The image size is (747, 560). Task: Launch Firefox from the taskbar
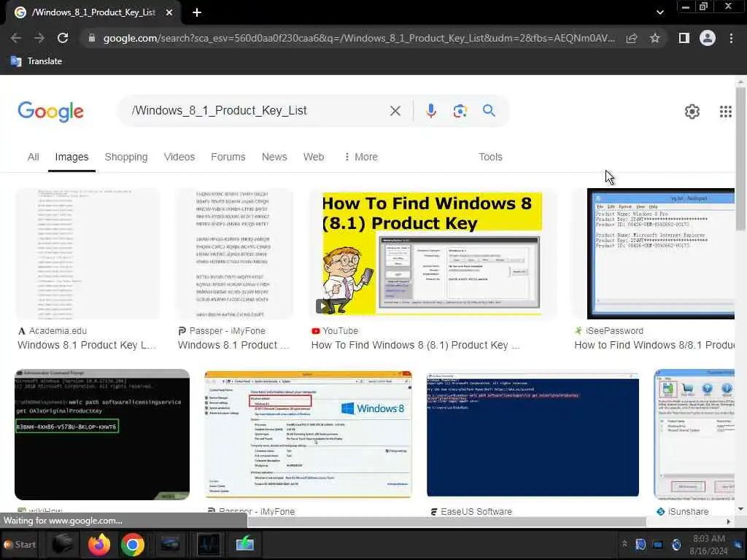98,544
